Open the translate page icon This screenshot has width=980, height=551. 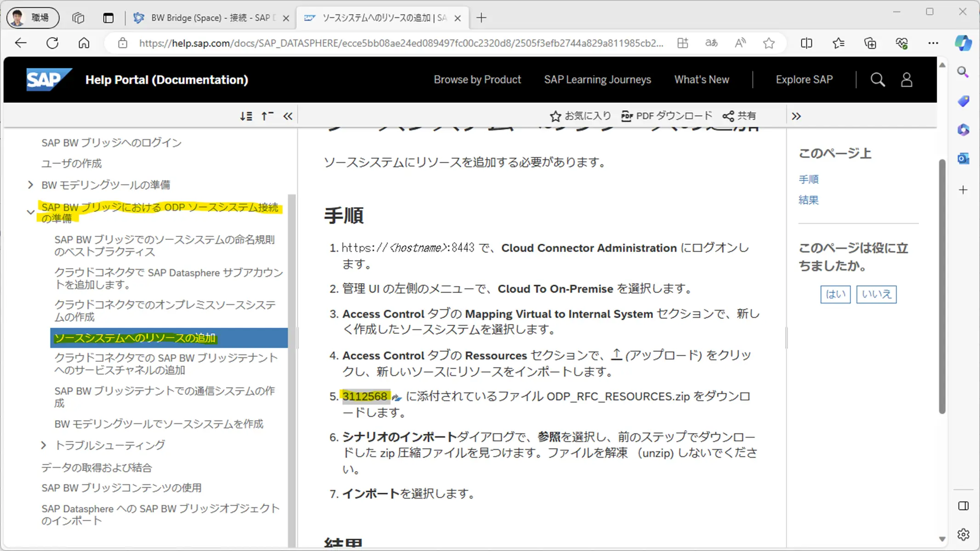click(x=711, y=43)
